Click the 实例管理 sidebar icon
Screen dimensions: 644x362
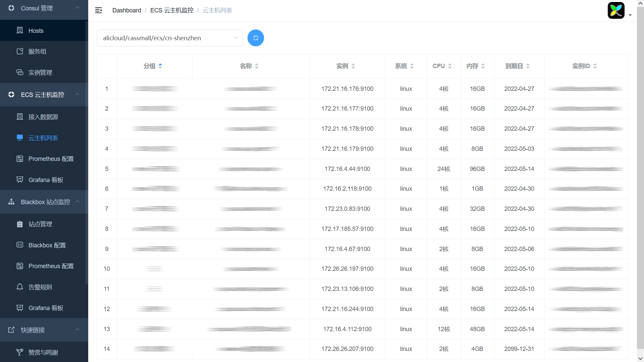pyautogui.click(x=20, y=72)
